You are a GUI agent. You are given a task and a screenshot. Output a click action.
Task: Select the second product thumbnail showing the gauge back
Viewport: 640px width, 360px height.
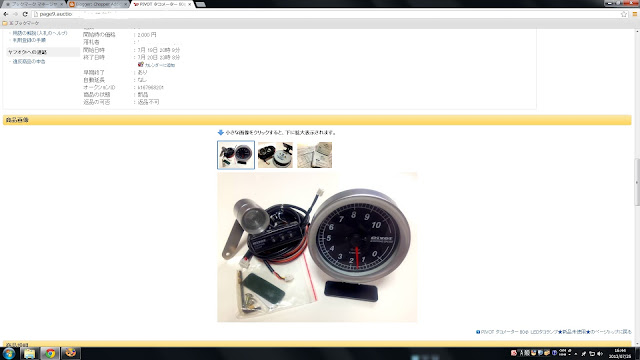tap(275, 155)
